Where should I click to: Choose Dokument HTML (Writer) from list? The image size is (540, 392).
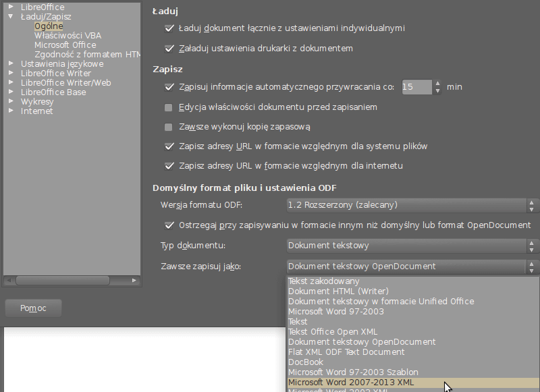pyautogui.click(x=413, y=291)
